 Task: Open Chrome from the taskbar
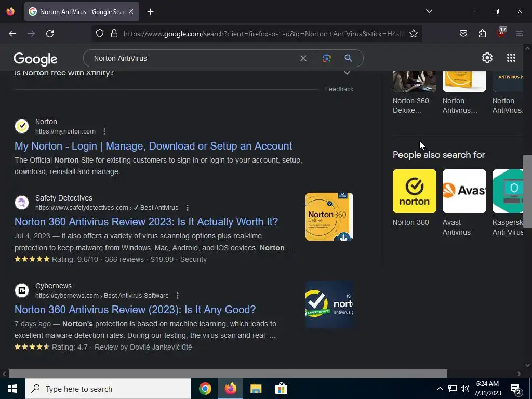coord(205,389)
